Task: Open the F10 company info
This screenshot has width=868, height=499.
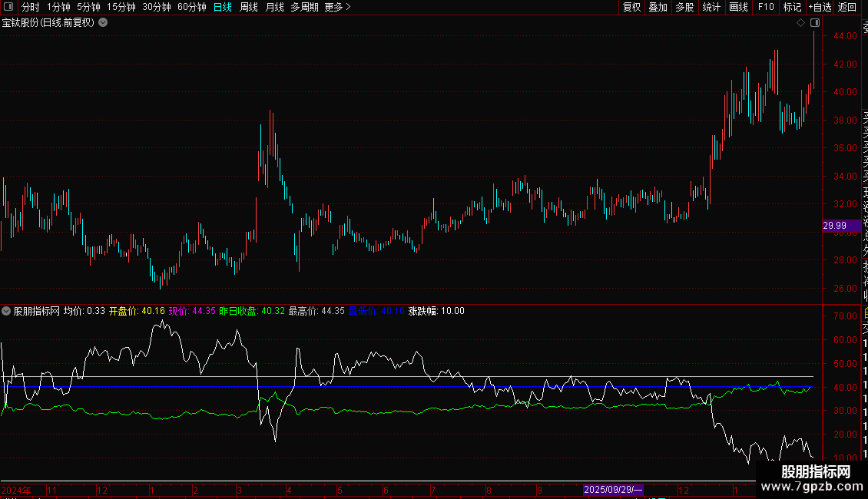Action: point(766,7)
